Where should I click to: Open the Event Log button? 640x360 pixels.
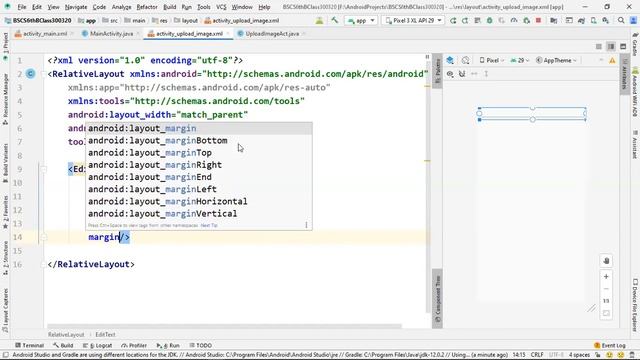(x=610, y=345)
